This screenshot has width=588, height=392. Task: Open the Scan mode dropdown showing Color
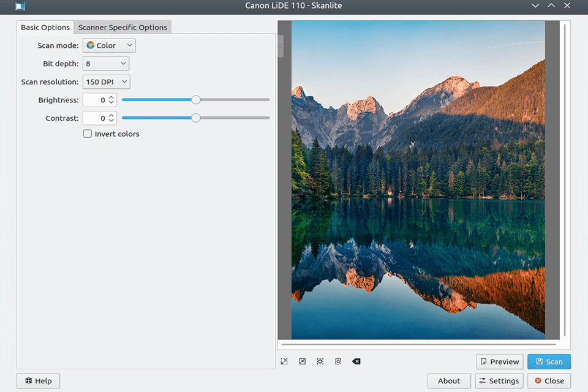point(109,45)
